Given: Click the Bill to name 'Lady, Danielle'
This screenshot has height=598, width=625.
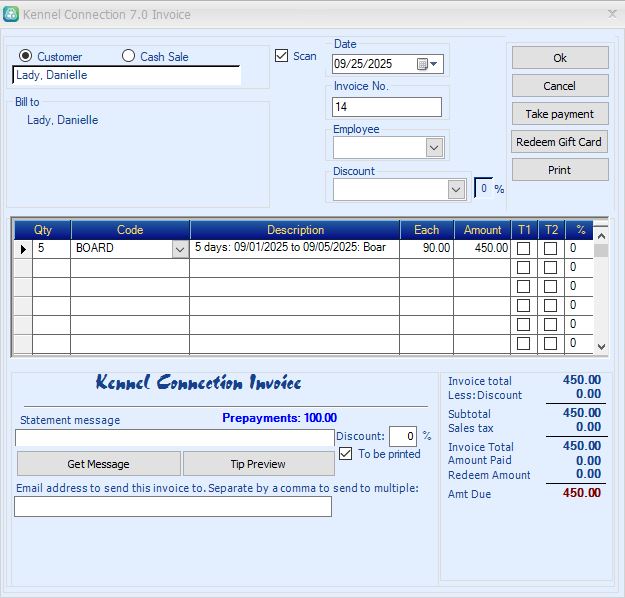Looking at the screenshot, I should coord(63,120).
